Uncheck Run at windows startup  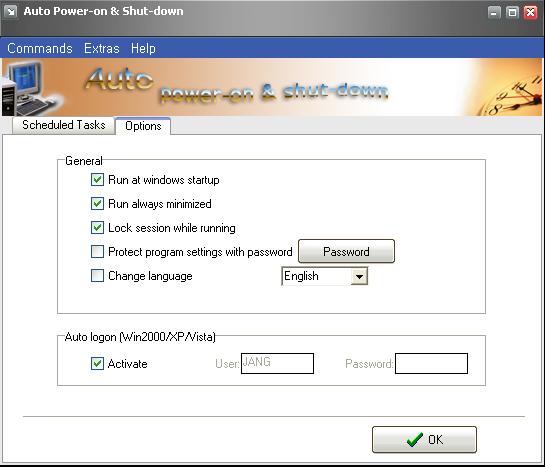(97, 180)
